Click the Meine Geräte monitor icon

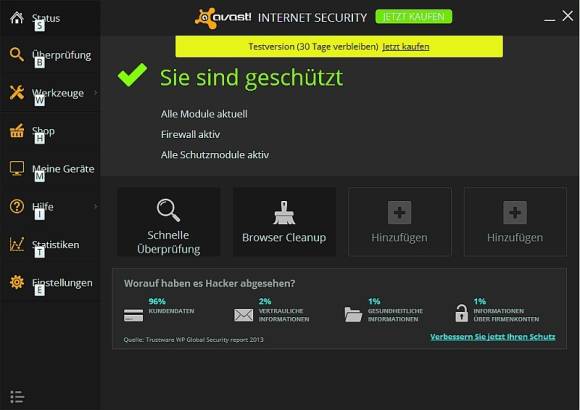point(17,168)
